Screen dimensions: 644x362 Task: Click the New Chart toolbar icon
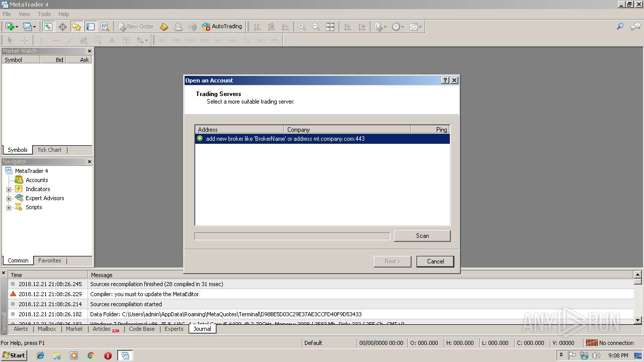9,27
